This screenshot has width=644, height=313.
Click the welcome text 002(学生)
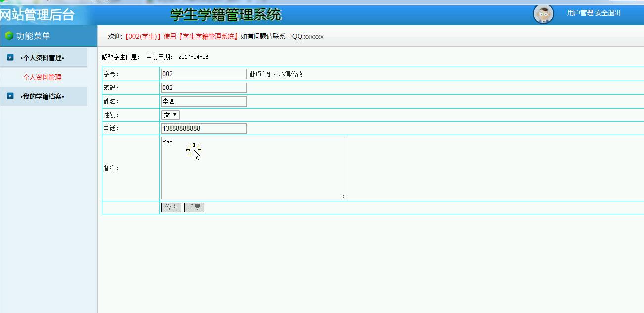142,37
